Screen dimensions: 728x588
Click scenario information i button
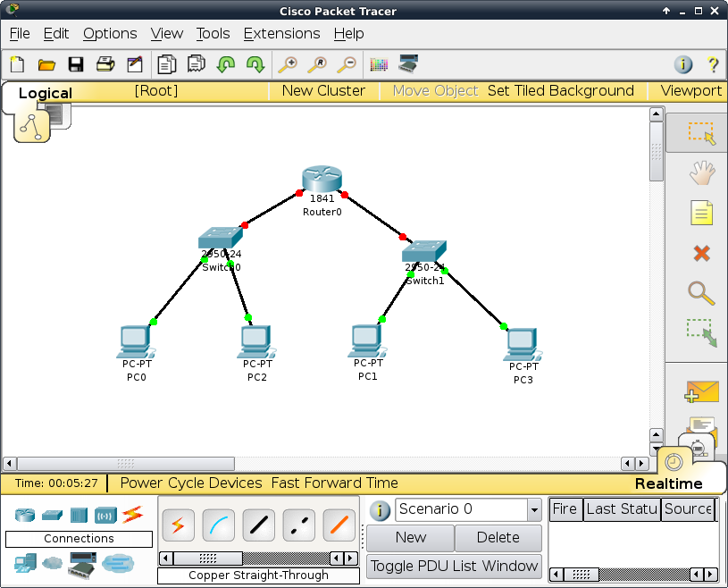(380, 511)
